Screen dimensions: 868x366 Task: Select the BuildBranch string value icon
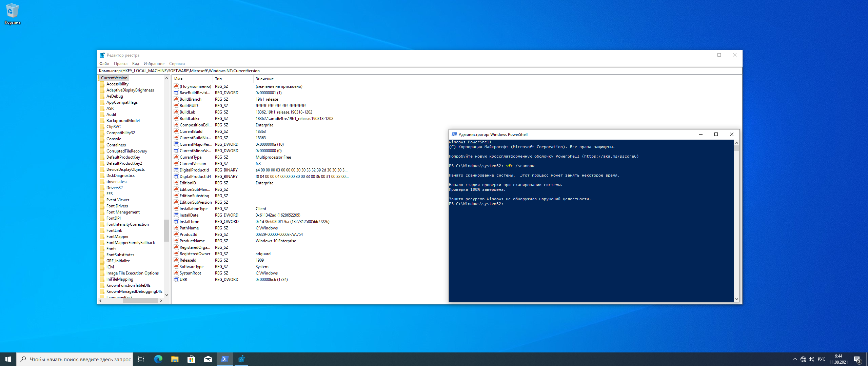pyautogui.click(x=176, y=99)
